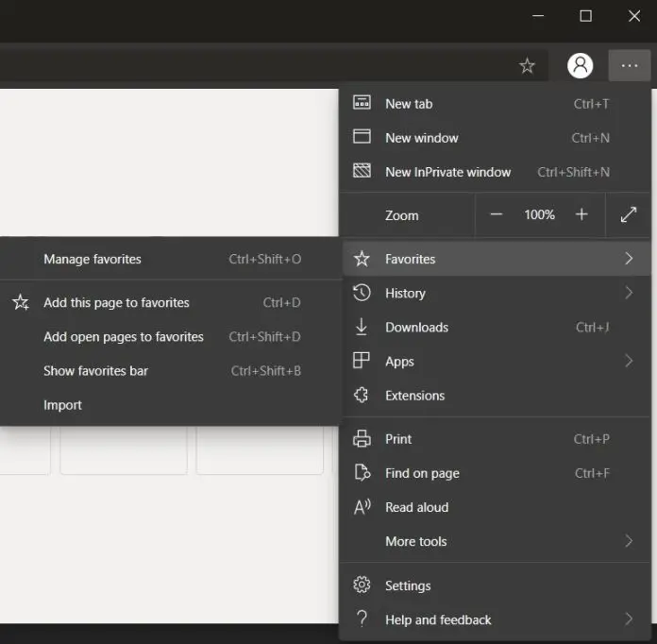This screenshot has width=657, height=644.
Task: Click the History clock icon
Action: (362, 293)
